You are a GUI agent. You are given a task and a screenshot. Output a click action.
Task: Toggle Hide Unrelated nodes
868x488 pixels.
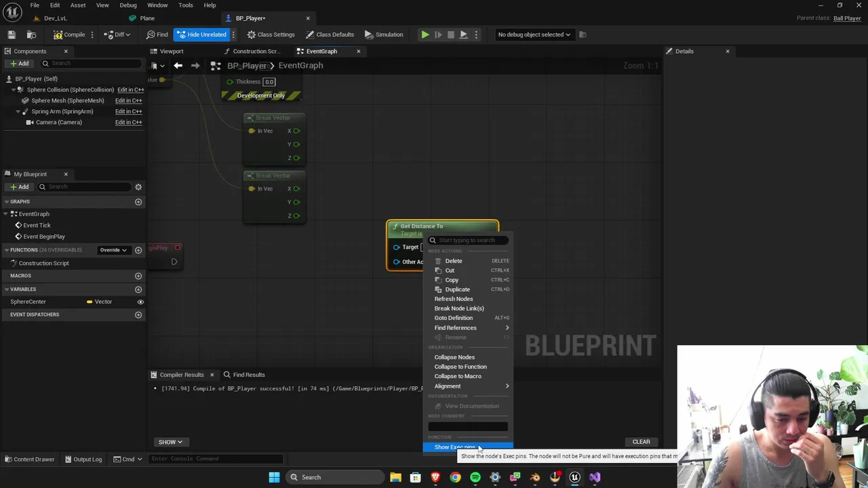202,35
